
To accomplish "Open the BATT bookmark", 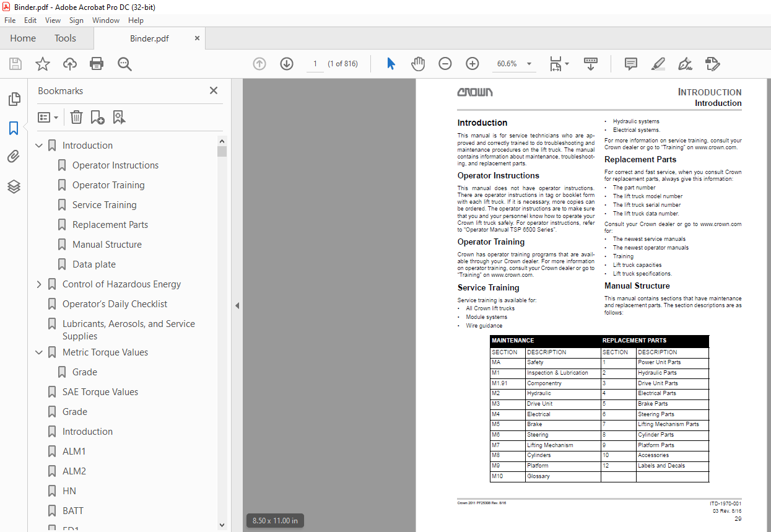I will pyautogui.click(x=72, y=511).
